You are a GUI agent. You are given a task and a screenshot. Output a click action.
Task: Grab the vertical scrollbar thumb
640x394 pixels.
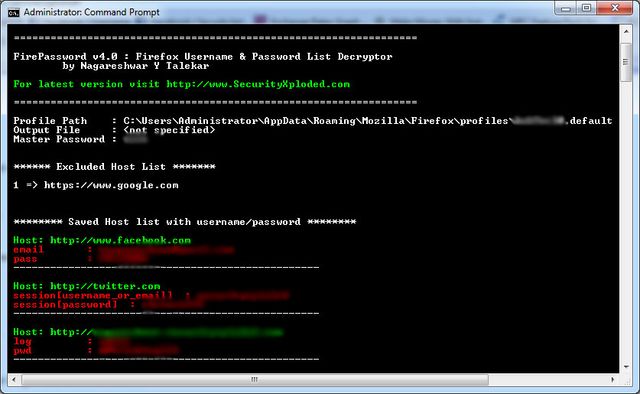click(x=626, y=62)
